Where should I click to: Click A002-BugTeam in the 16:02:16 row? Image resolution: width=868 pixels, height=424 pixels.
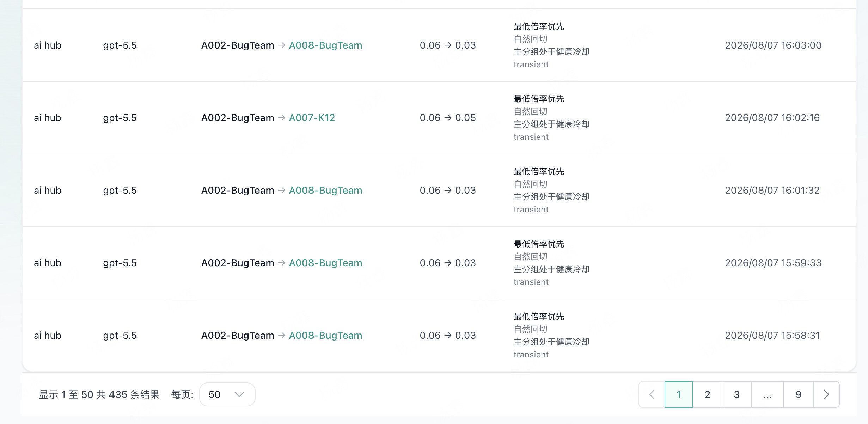coord(238,118)
